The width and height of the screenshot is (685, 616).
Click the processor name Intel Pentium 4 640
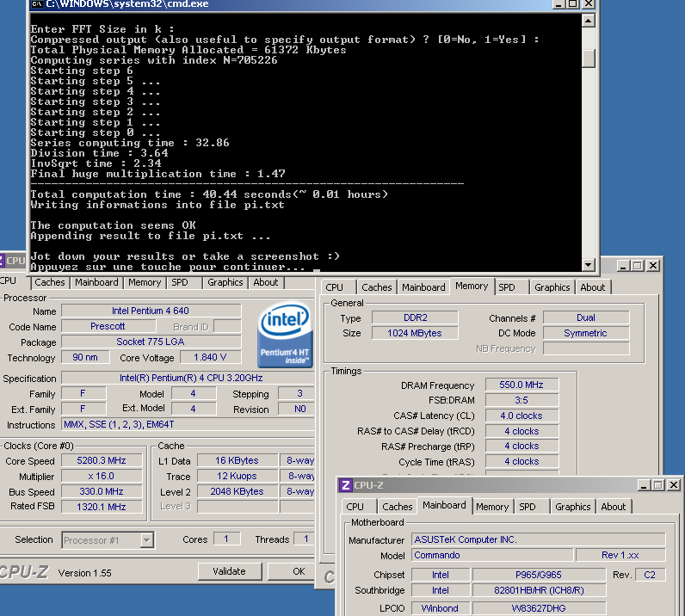[151, 311]
